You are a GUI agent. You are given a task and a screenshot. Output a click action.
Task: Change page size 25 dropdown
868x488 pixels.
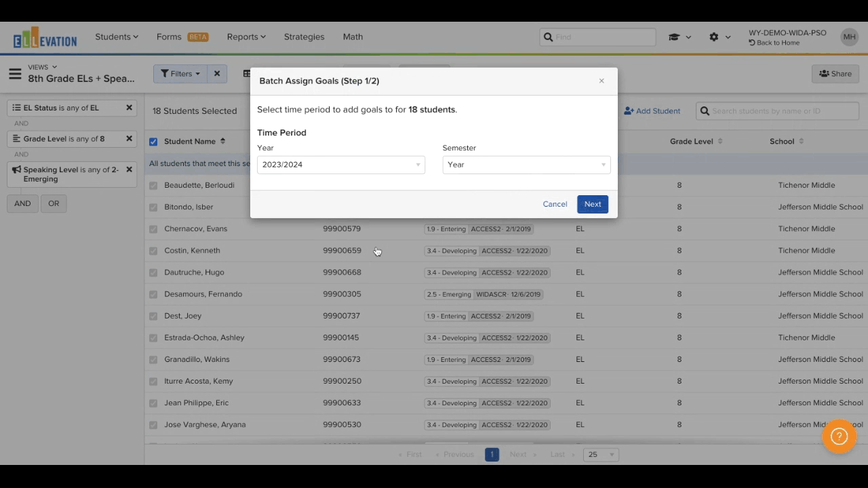click(601, 454)
